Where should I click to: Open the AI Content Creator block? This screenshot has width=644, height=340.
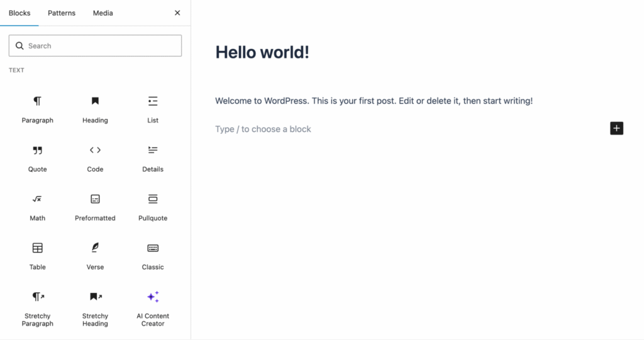(153, 308)
